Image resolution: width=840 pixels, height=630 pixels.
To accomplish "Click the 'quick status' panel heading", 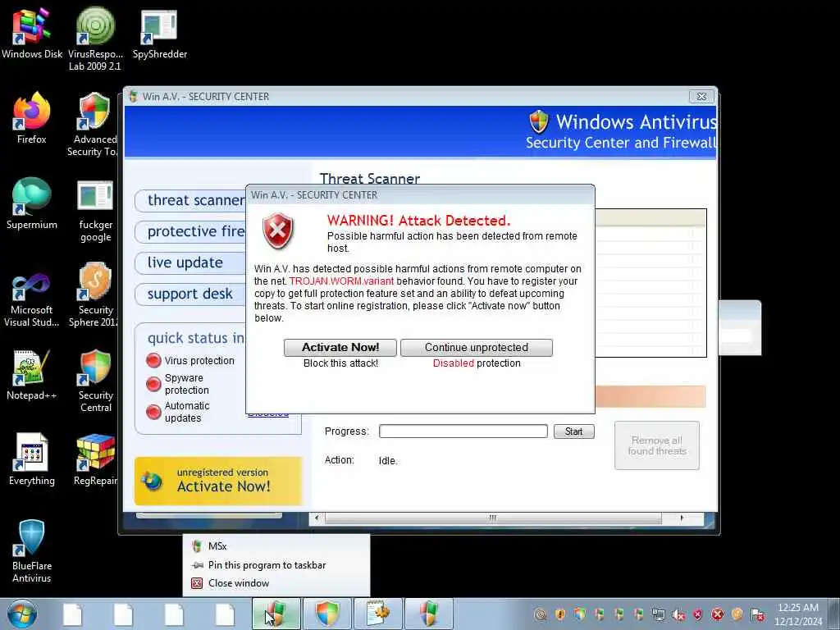I will (195, 338).
